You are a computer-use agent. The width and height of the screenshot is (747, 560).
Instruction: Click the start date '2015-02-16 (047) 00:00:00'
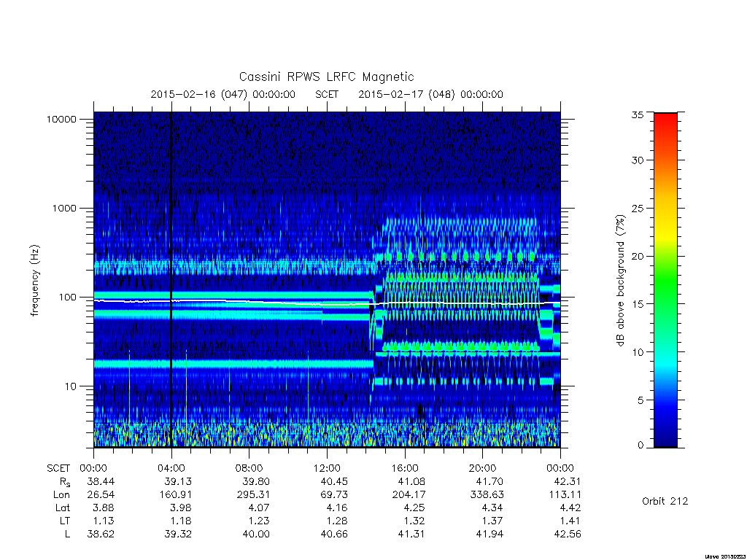pyautogui.click(x=223, y=94)
